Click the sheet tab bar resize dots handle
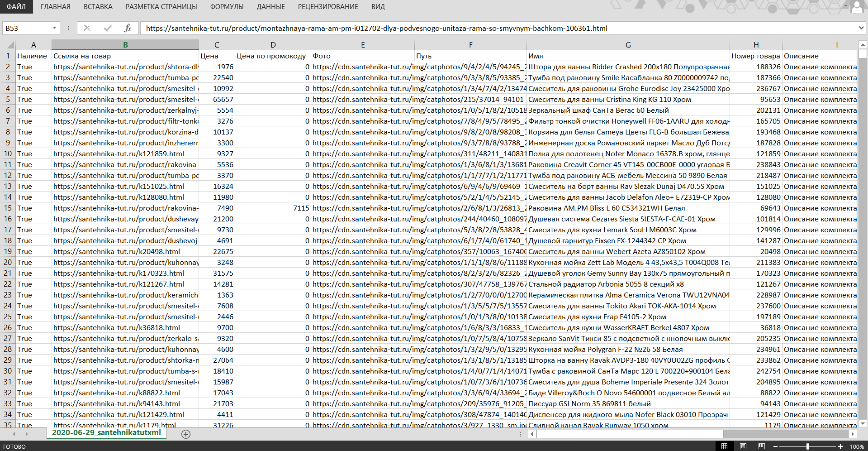The width and height of the screenshot is (868, 451). coord(521,434)
